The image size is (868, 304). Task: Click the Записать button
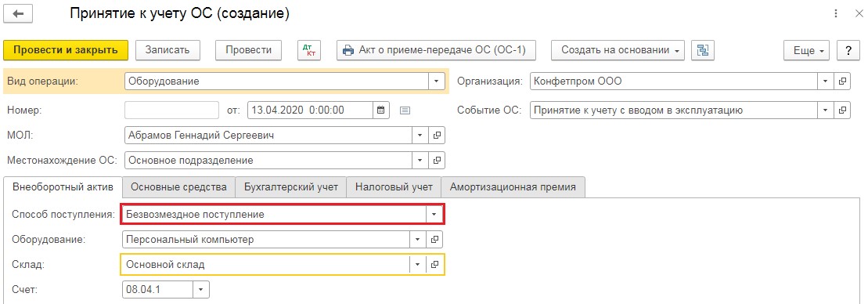coord(167,50)
